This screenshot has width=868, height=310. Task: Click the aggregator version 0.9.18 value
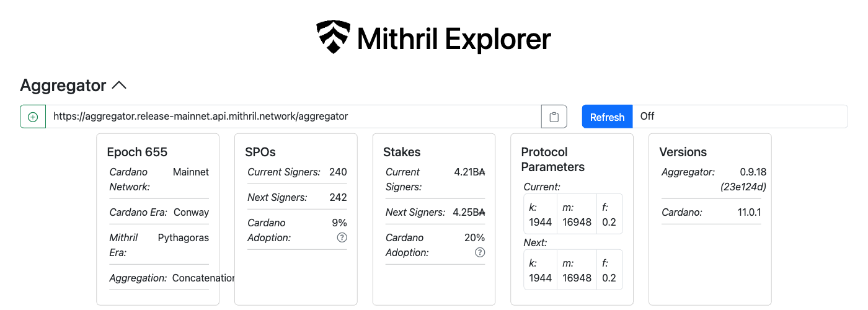[753, 172]
